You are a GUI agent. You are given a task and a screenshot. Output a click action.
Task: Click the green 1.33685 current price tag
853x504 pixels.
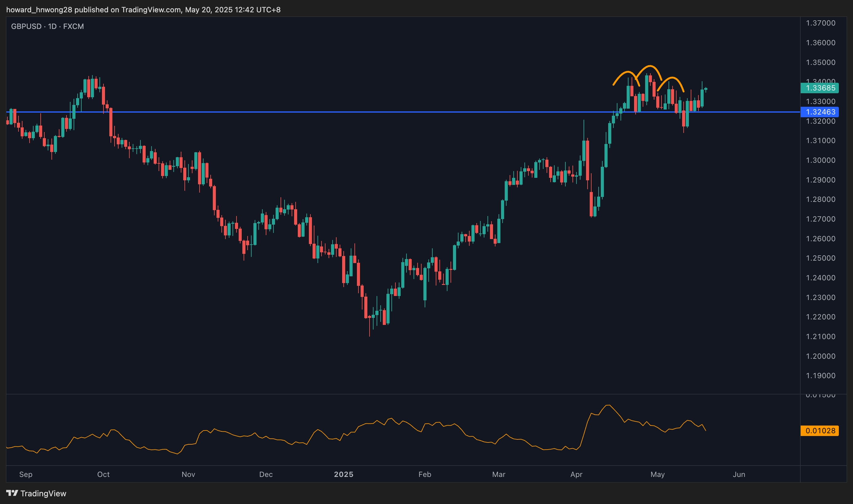point(820,88)
